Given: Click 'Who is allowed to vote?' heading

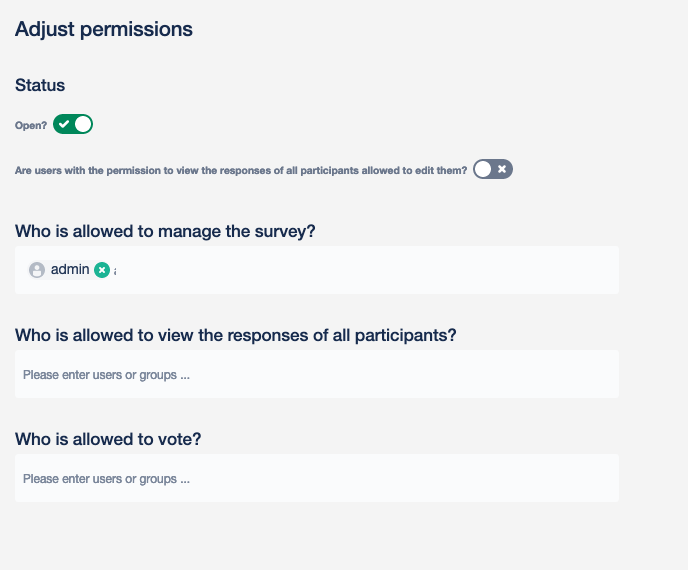Looking at the screenshot, I should [x=115, y=439].
